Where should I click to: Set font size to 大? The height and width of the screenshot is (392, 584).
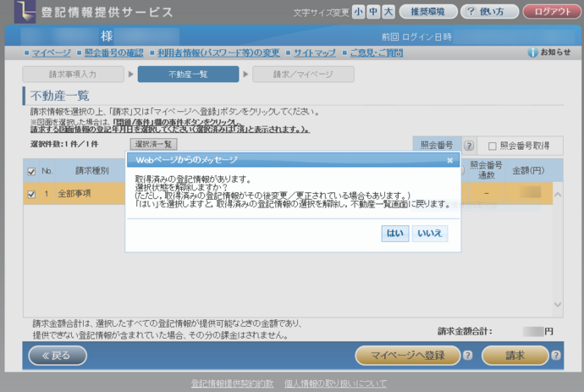388,12
